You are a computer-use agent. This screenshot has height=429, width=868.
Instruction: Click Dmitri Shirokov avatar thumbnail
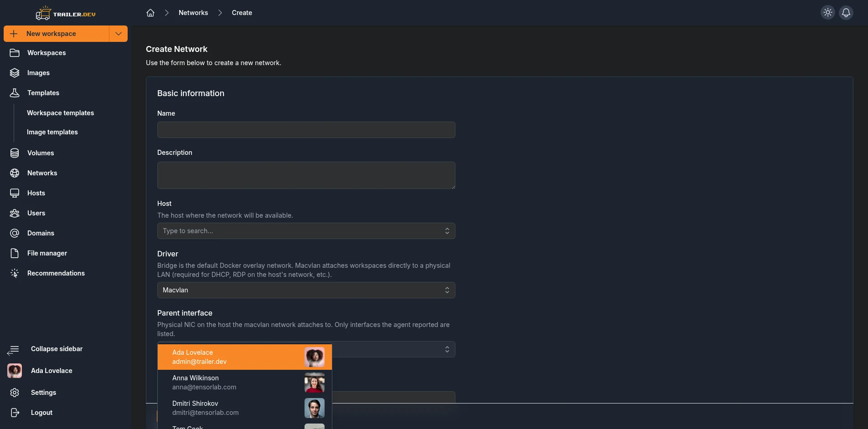pyautogui.click(x=315, y=408)
